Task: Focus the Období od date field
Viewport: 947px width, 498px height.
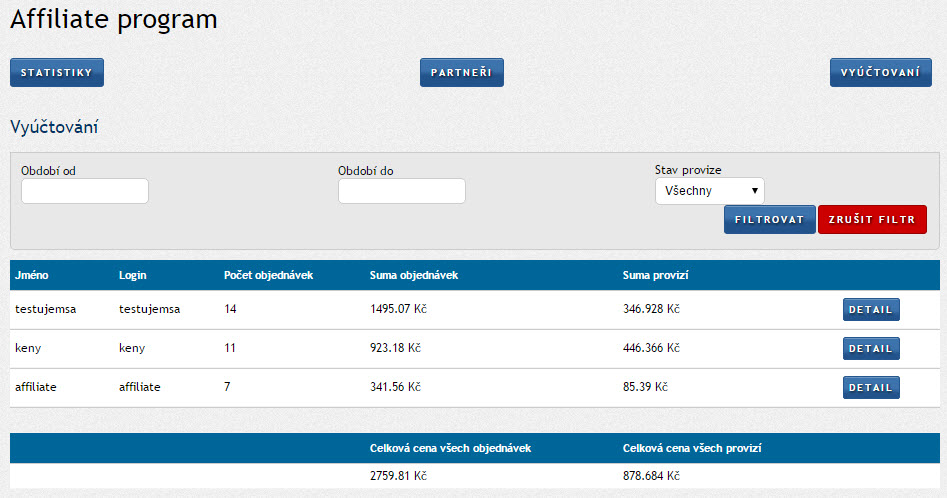Action: [85, 191]
